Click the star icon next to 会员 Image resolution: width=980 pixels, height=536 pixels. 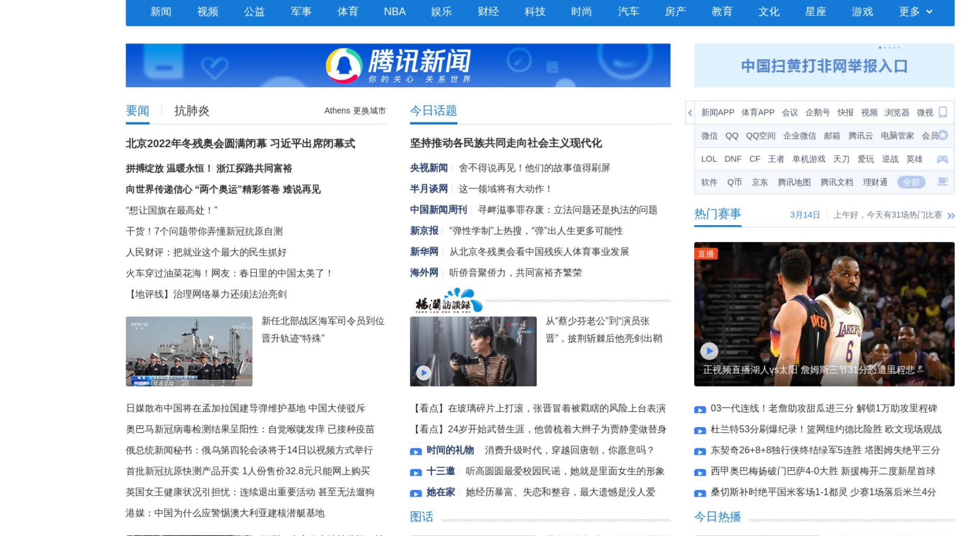point(943,135)
